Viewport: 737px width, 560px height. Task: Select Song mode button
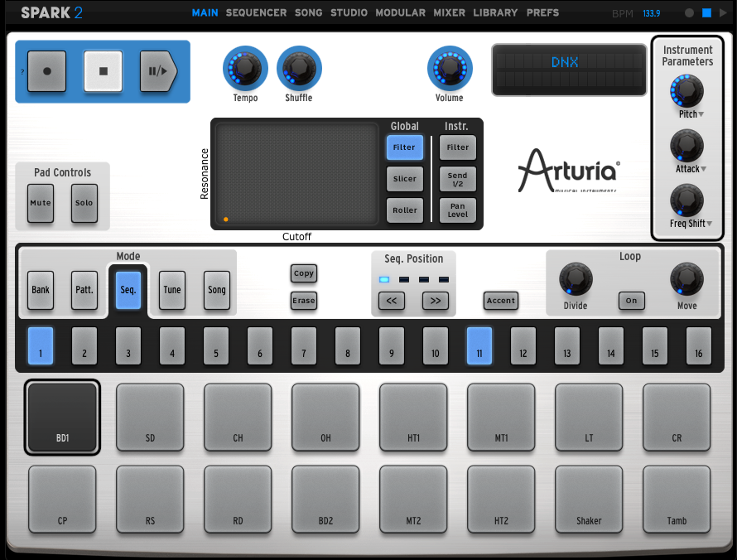(x=217, y=290)
